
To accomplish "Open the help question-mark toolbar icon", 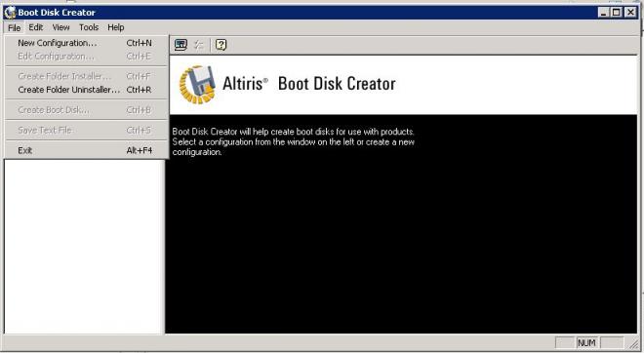I will pyautogui.click(x=221, y=45).
